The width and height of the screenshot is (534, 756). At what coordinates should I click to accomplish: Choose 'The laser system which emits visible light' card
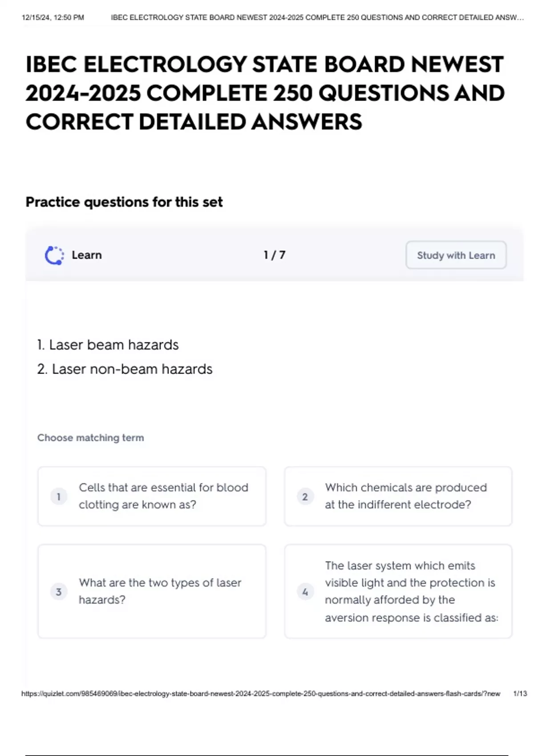pyautogui.click(x=398, y=591)
